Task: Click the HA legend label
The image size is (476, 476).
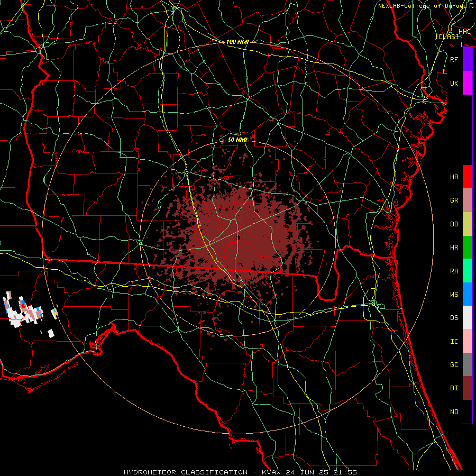Action: (x=454, y=177)
